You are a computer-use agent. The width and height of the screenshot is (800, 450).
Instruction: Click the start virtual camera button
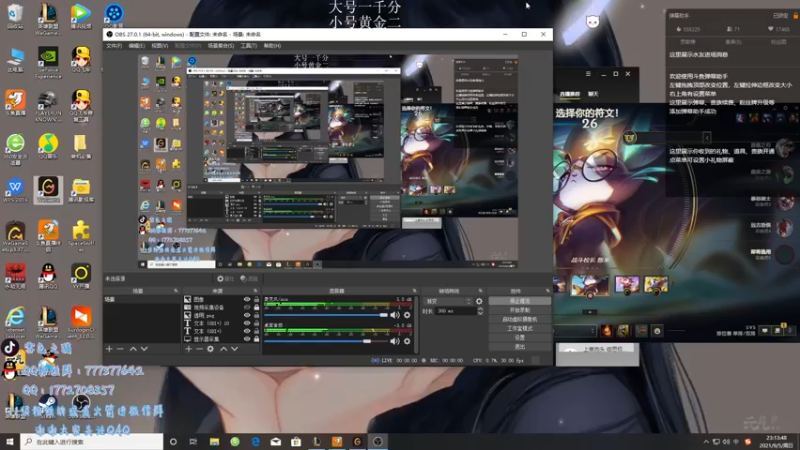(519, 319)
